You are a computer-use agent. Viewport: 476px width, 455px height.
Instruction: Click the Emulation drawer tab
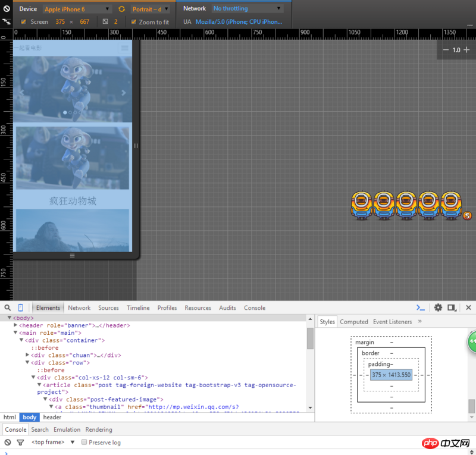[x=67, y=429]
